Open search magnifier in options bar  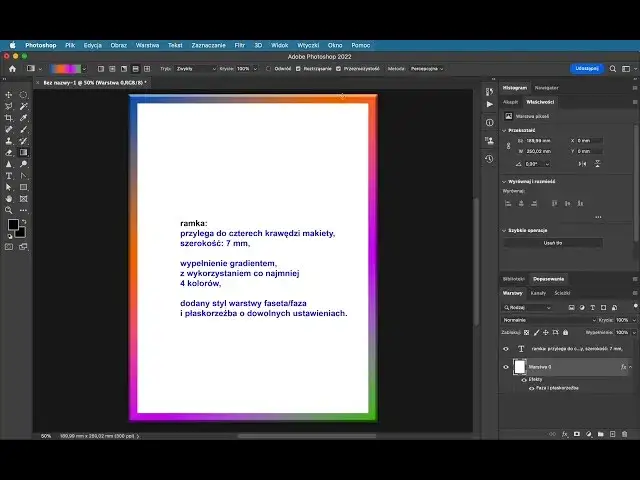pyautogui.click(x=613, y=69)
